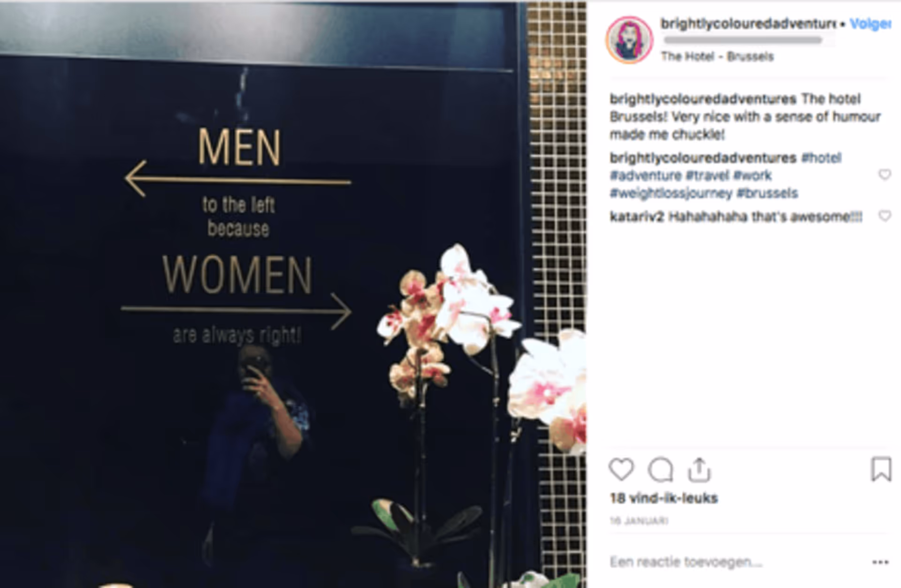Open brightlycolouredadventures username in header
Image resolution: width=901 pixels, height=588 pixels.
click(x=748, y=23)
